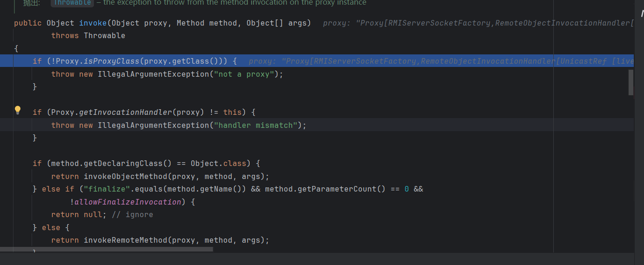
Task: Click the "handler mismatch" string literal
Action: (x=258, y=125)
